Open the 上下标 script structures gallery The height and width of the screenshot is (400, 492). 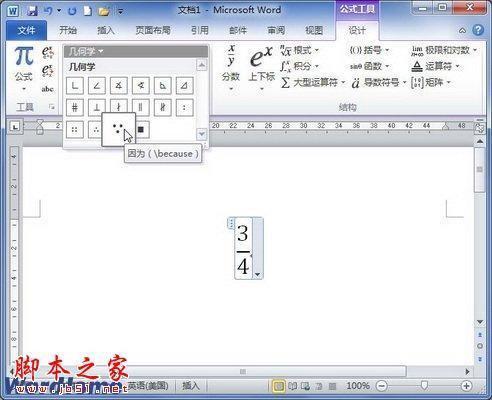coord(262,68)
